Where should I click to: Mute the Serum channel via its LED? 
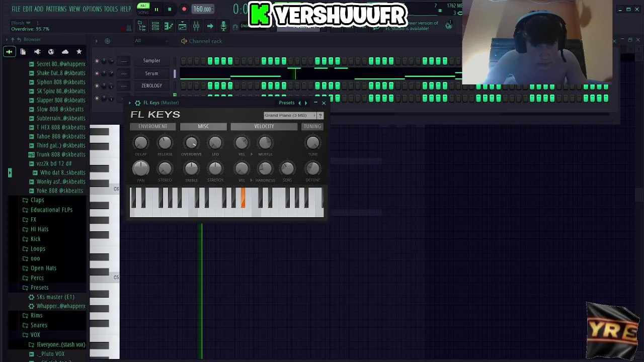pos(97,73)
